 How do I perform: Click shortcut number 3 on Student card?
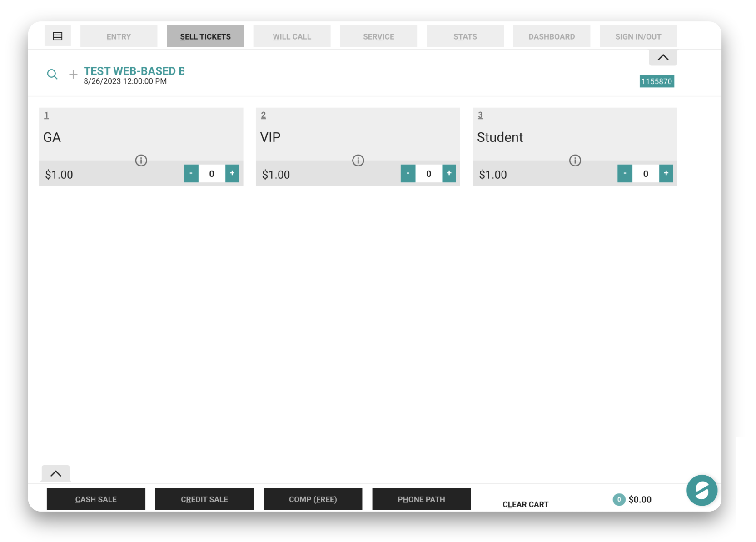[x=480, y=115]
